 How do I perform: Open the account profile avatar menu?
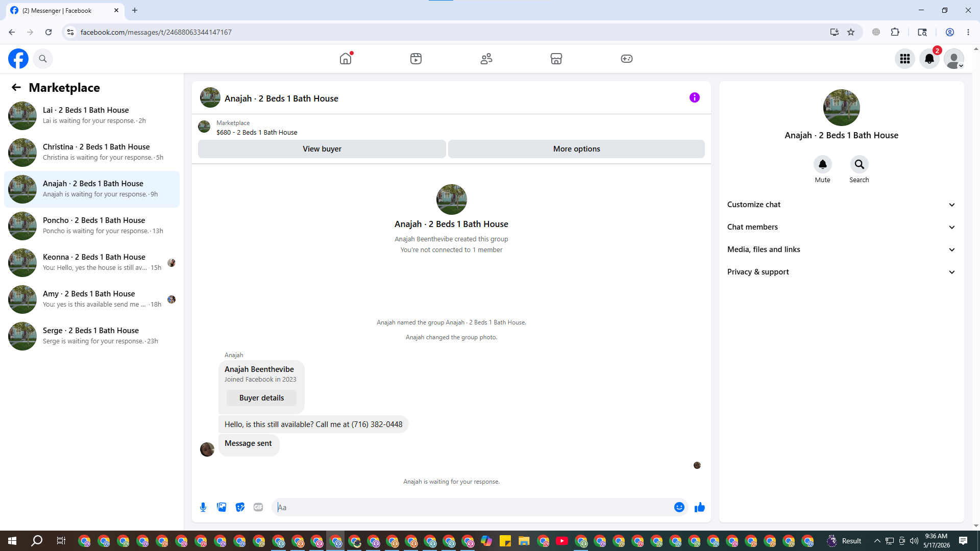coord(954,59)
